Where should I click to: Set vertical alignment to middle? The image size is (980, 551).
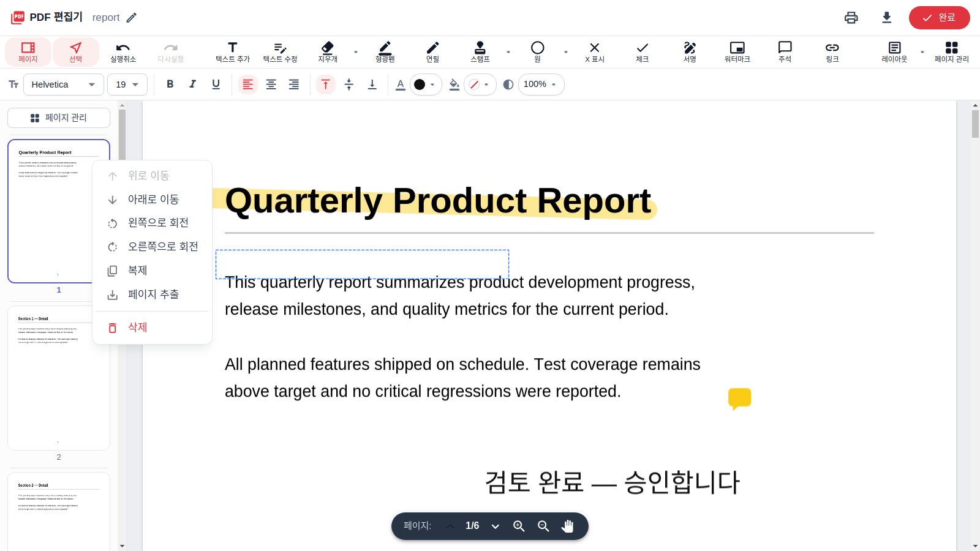tap(349, 84)
